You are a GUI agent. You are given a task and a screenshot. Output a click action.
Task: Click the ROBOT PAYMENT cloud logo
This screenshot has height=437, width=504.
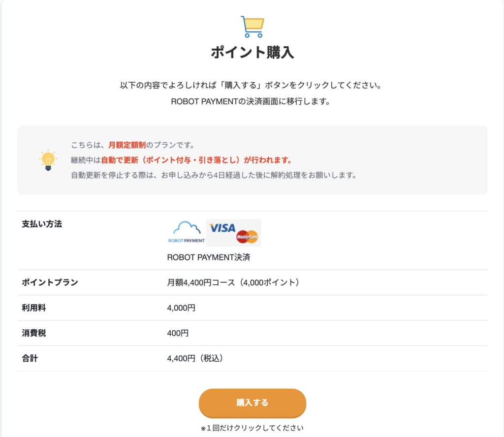[x=187, y=232]
